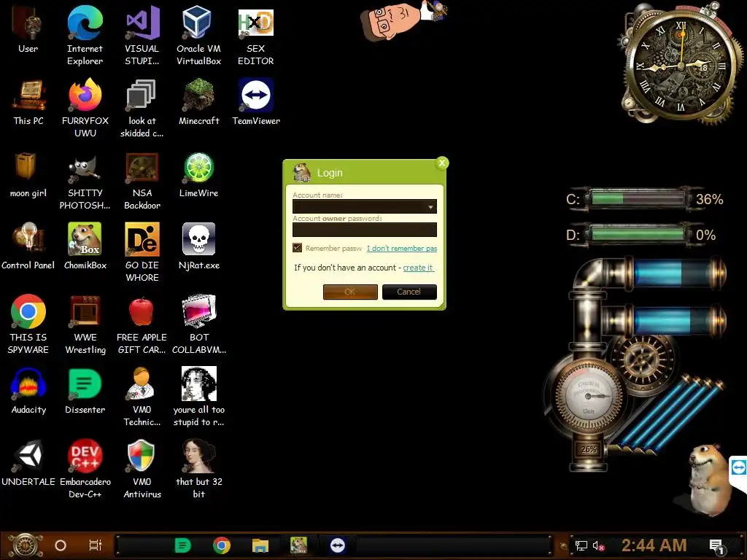Open the Minecraft desktop icon
The width and height of the screenshot is (747, 560).
click(198, 102)
